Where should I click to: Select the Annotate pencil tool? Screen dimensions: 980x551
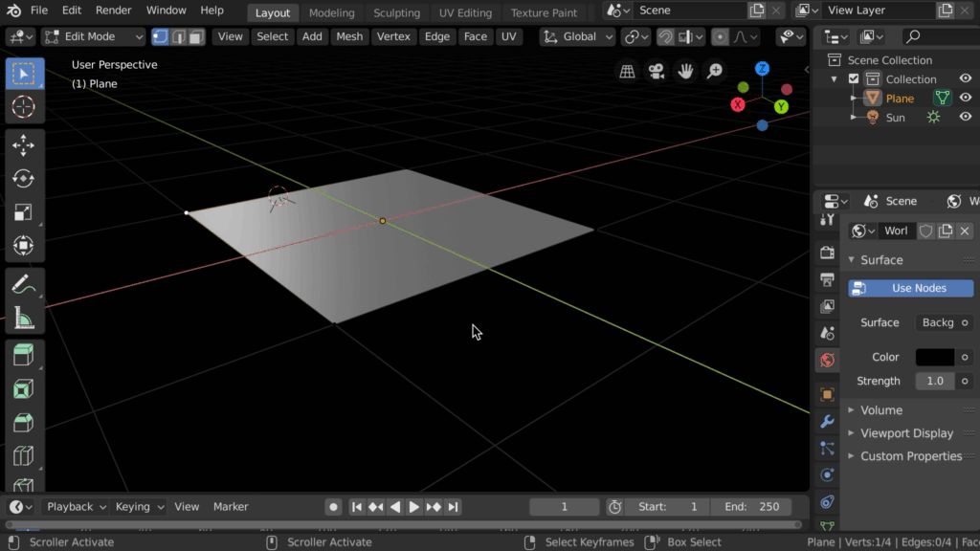(x=24, y=284)
